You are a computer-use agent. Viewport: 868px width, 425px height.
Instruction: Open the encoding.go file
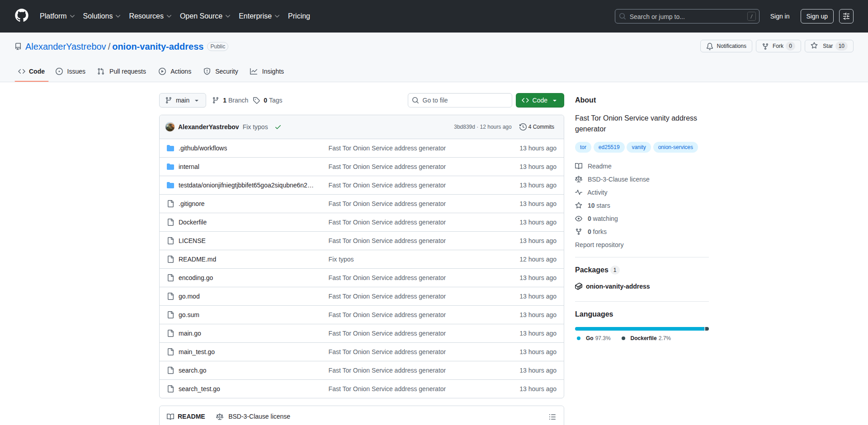click(196, 278)
